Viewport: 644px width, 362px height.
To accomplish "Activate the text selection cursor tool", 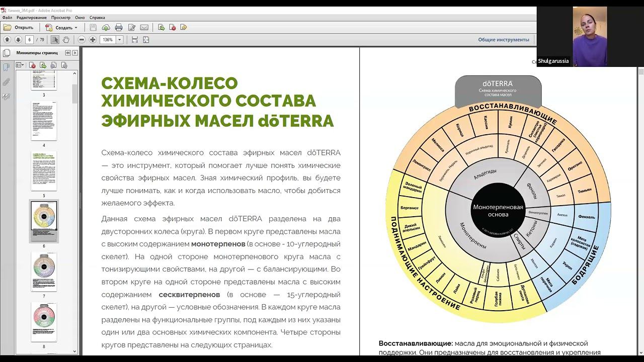I will (55, 40).
